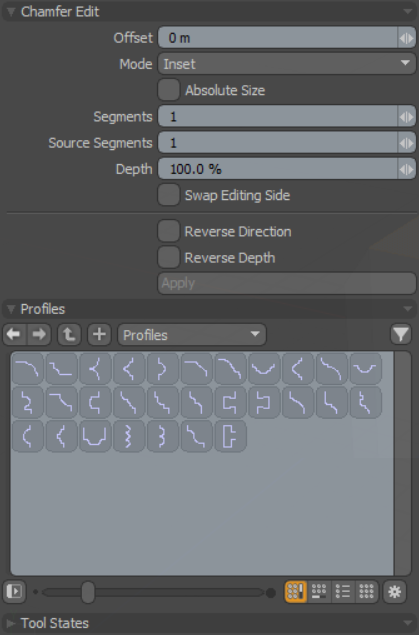Viewport: 419px width, 636px height.
Task: Click the plus icon to add profile
Action: 99,335
